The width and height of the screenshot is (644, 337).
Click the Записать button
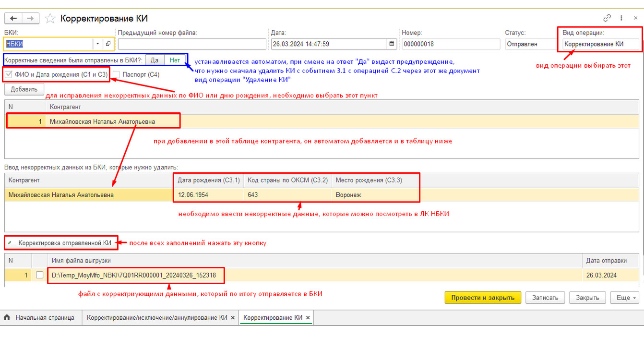545,298
